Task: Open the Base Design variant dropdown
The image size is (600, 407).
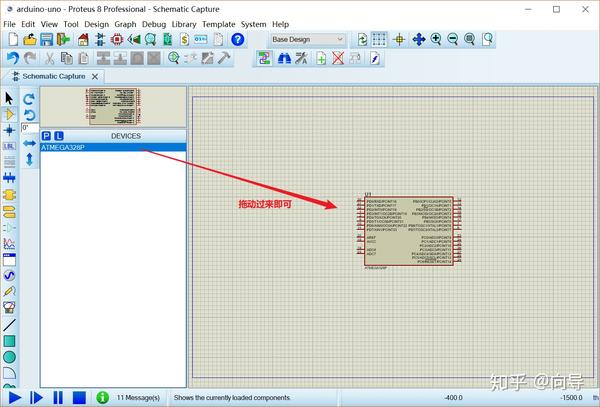Action: point(307,39)
